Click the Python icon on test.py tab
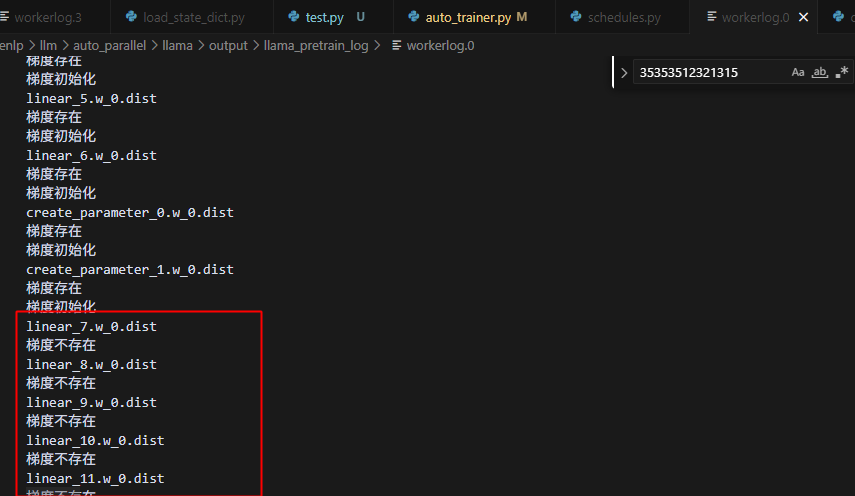855x496 pixels. [x=293, y=17]
